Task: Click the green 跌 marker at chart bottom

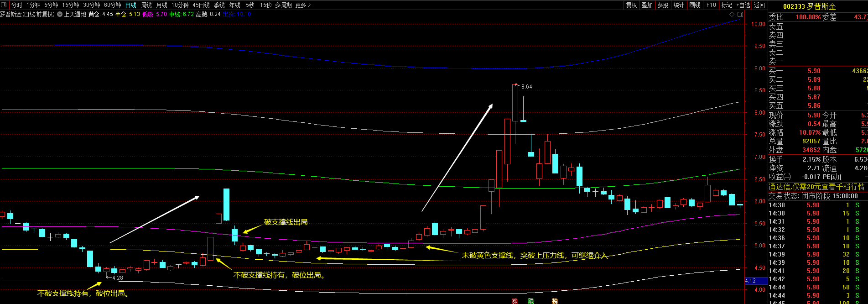Action: (x=530, y=301)
